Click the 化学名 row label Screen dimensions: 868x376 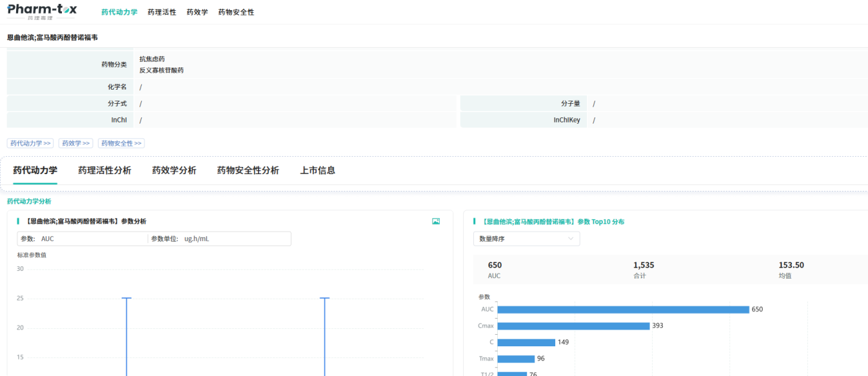pyautogui.click(x=117, y=86)
